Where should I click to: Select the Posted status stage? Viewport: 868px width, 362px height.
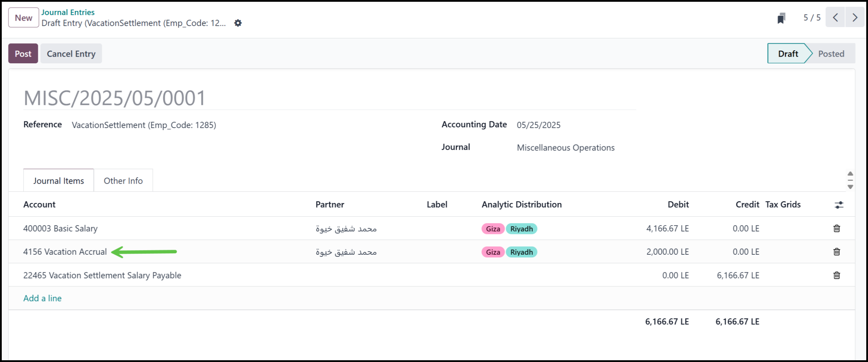tap(831, 54)
